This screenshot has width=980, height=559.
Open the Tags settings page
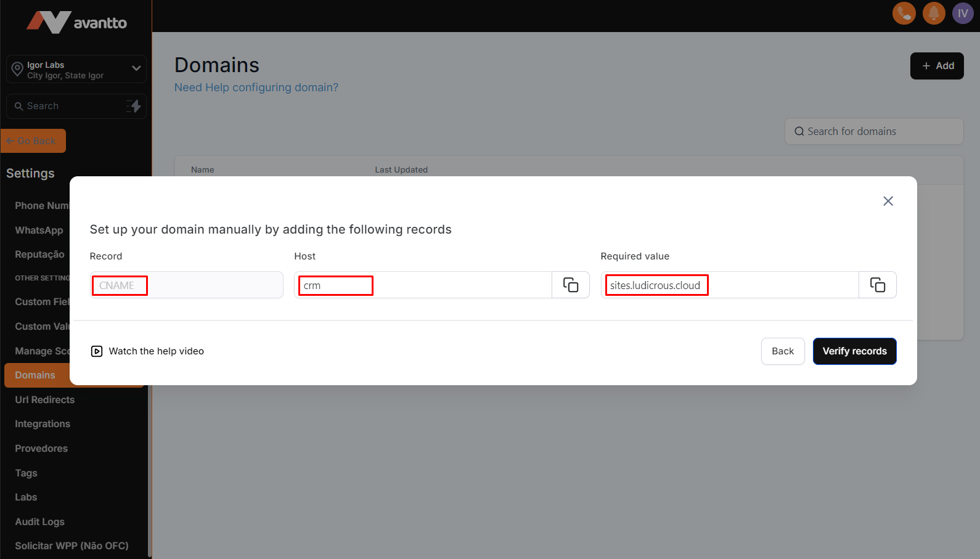point(27,473)
